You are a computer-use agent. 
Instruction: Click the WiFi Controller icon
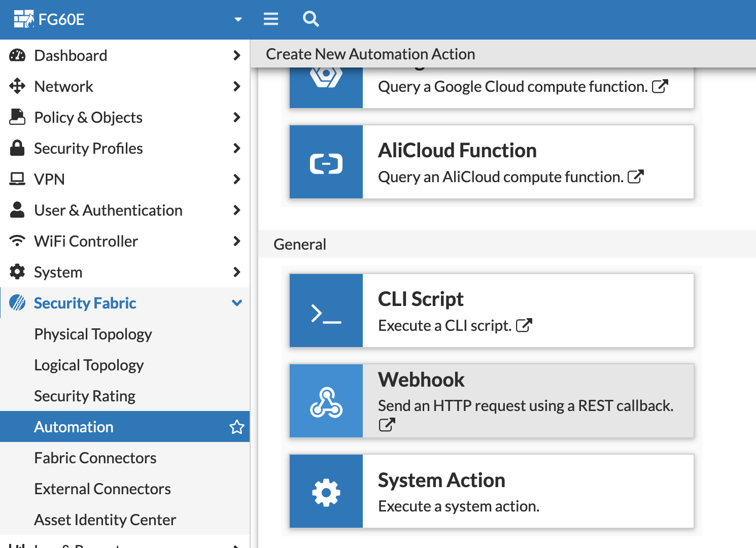[17, 241]
